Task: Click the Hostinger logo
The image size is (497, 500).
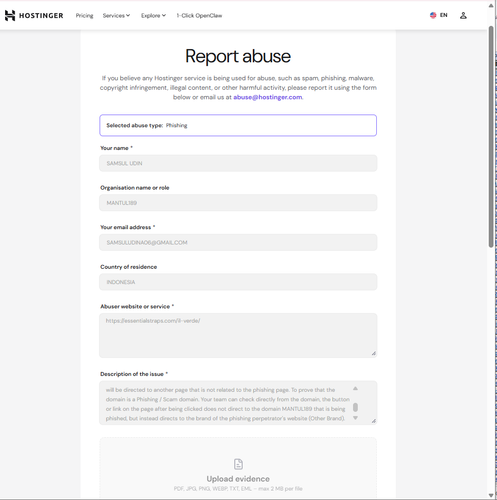Action: 34,15
